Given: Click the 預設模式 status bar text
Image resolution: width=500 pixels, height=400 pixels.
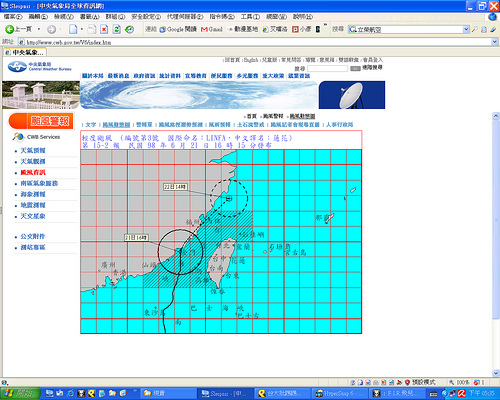Looking at the screenshot, I should pyautogui.click(x=423, y=382).
